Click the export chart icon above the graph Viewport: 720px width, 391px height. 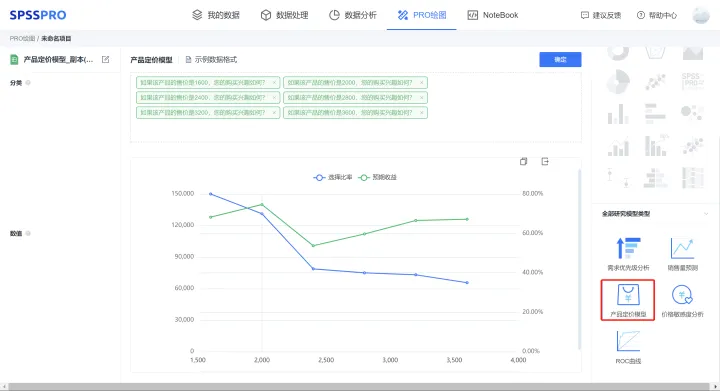pos(545,162)
